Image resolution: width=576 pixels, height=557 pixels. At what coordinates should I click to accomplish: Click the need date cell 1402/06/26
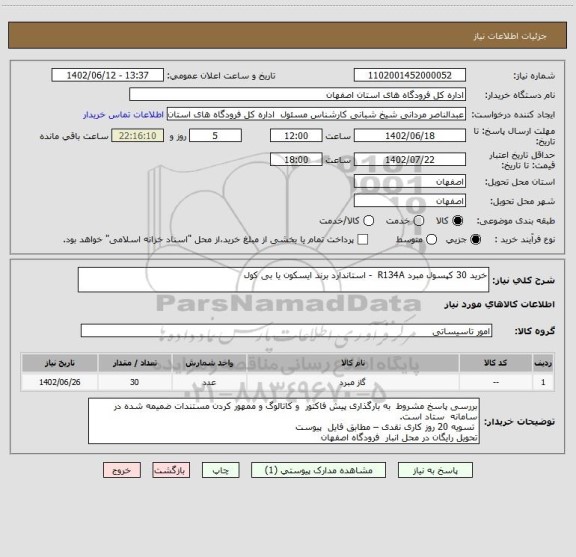pos(60,382)
